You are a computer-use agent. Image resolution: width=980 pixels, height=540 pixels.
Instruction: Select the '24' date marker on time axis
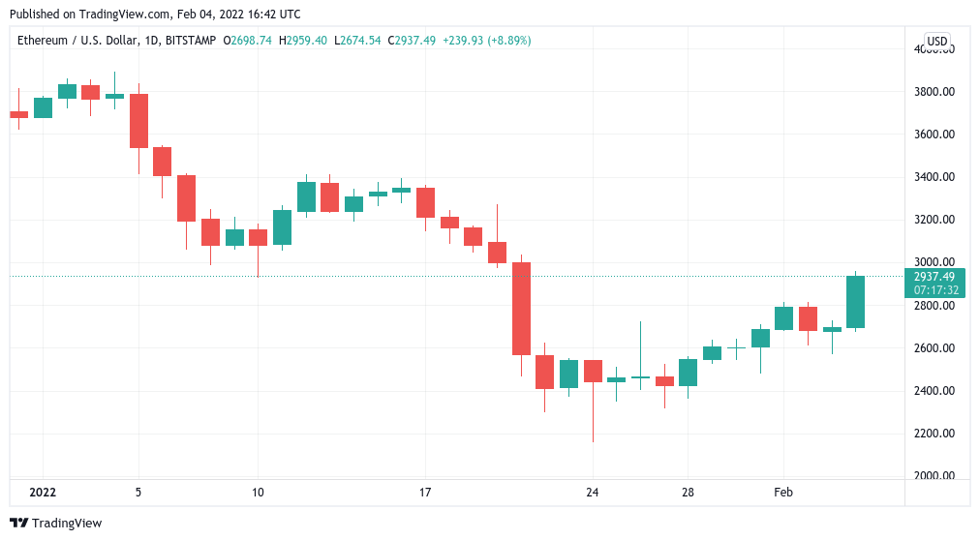tap(593, 493)
